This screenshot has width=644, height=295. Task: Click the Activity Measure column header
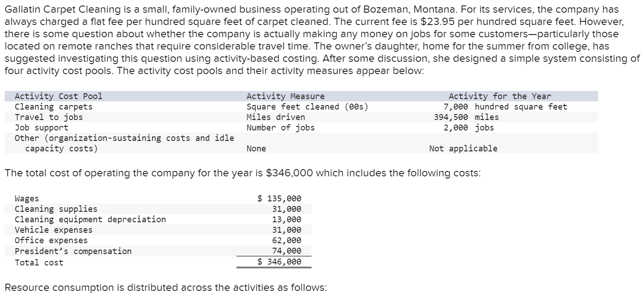point(286,96)
